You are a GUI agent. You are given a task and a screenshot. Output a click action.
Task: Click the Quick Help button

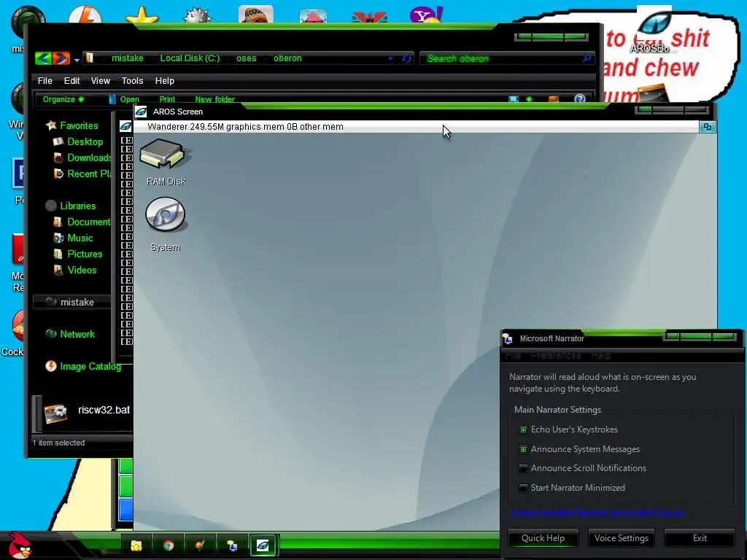(x=543, y=538)
